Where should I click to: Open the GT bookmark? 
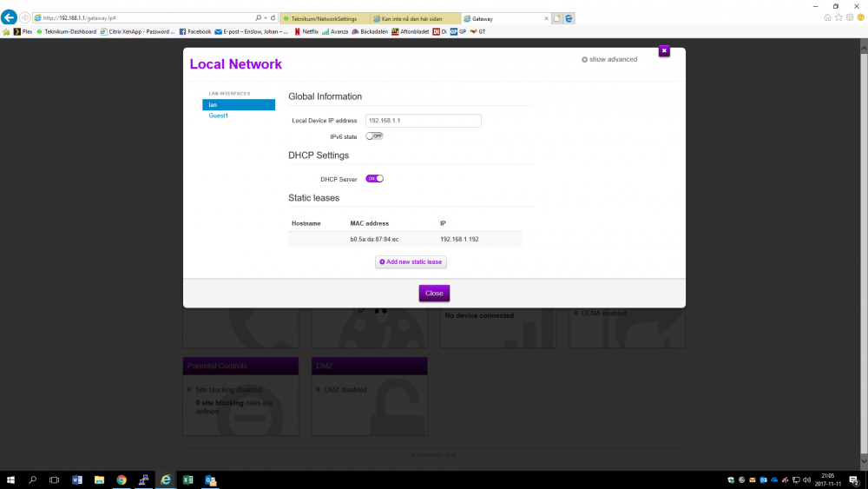point(477,31)
